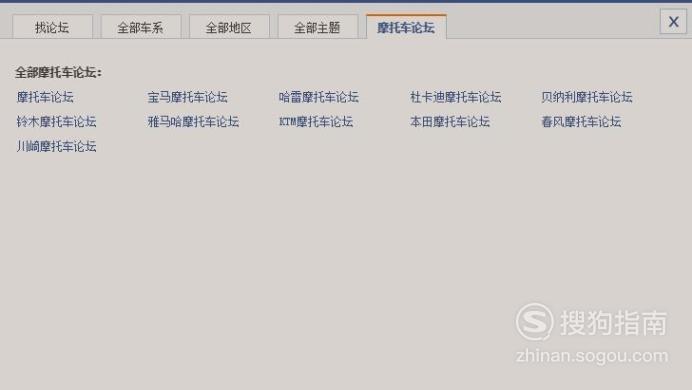Close the forum panel with X
Viewport: 692px width, 390px height.
(673, 21)
